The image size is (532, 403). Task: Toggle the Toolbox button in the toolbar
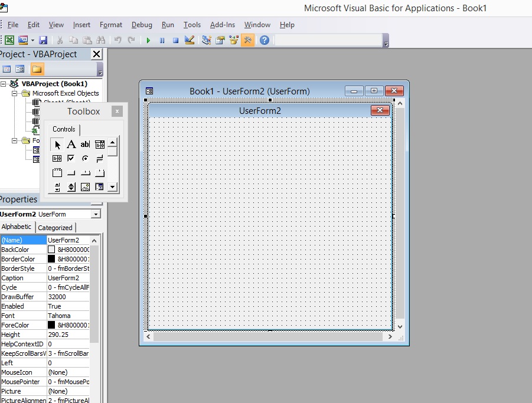(248, 40)
